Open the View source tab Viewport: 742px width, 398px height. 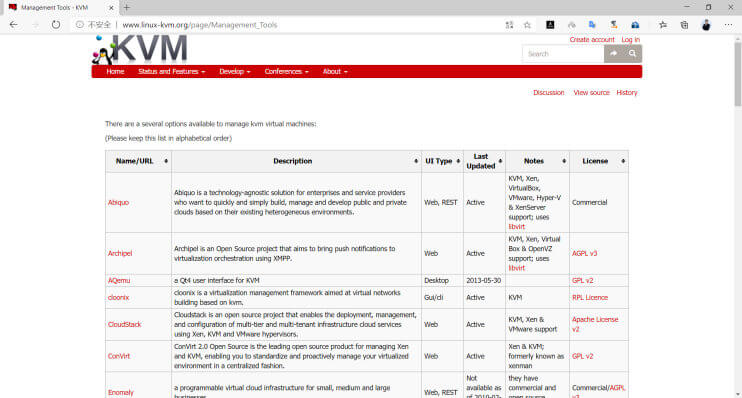(x=591, y=93)
